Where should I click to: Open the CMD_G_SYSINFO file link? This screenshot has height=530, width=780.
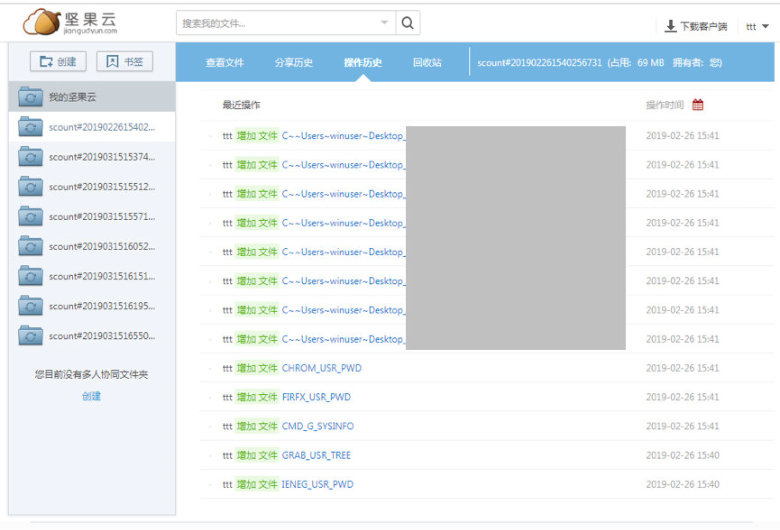pos(317,426)
